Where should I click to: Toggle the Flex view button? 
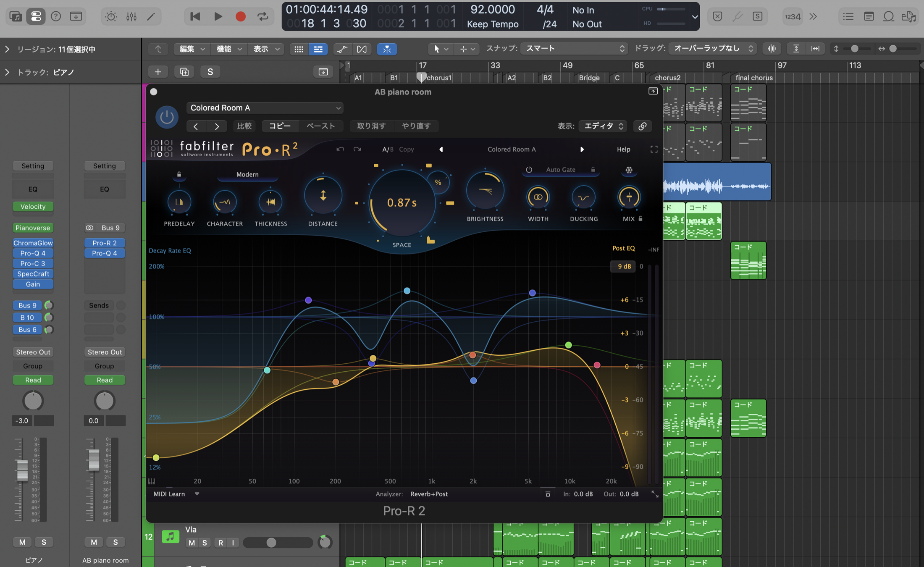pos(362,49)
